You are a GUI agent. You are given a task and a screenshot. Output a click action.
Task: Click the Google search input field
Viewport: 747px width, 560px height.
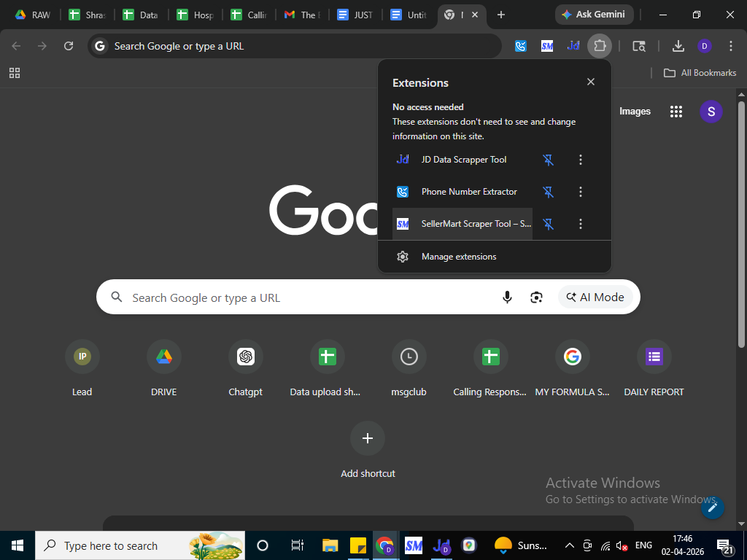306,297
